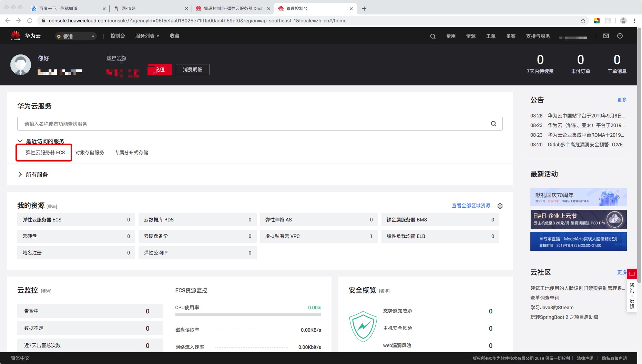
Task: Open the 弹性公网IP resource tile
Action: [197, 253]
